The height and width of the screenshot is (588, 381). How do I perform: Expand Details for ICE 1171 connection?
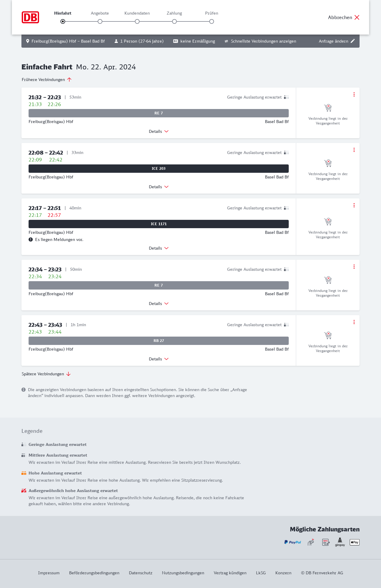pos(159,248)
